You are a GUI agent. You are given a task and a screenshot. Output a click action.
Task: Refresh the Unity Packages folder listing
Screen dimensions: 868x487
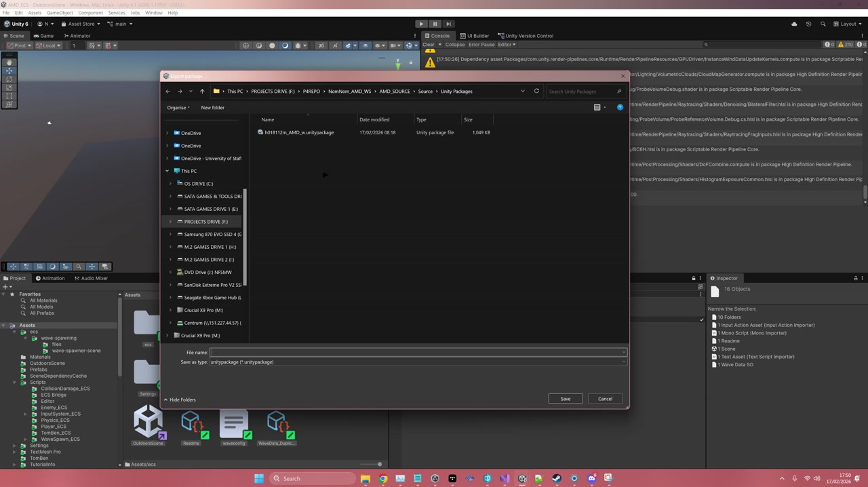point(536,91)
